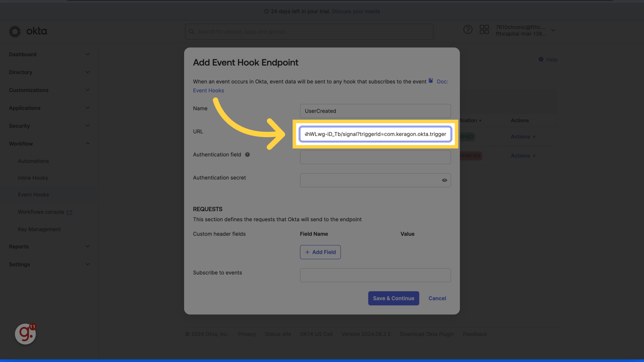
Task: Expand the Customizations menu chevron
Action: 88,90
